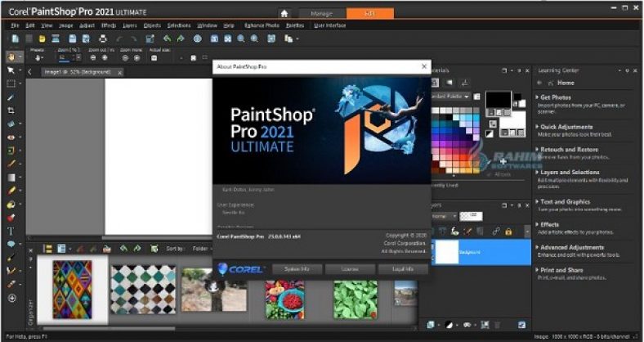Select the Dropper tool
Viewport: 644px width, 342px height.
tap(11, 97)
